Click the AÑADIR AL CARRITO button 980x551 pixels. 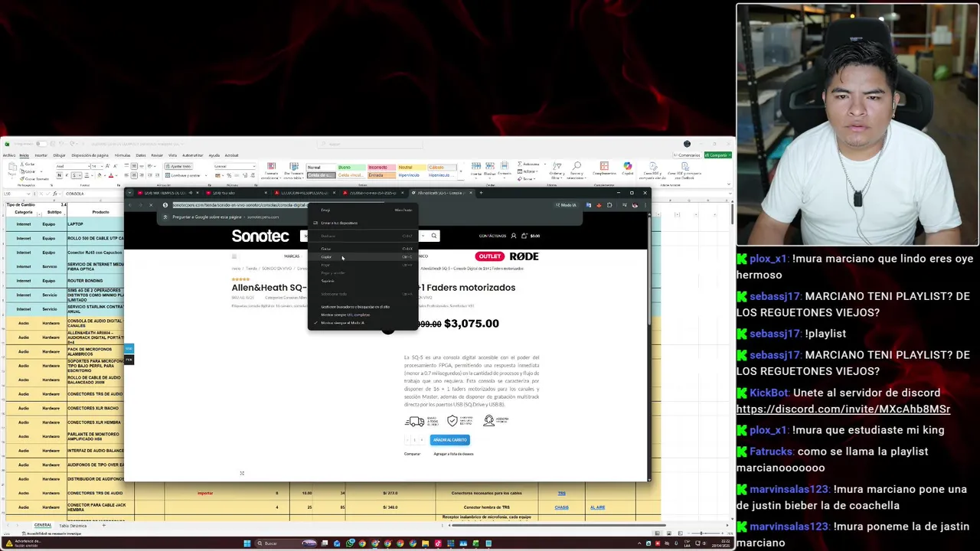pyautogui.click(x=450, y=440)
